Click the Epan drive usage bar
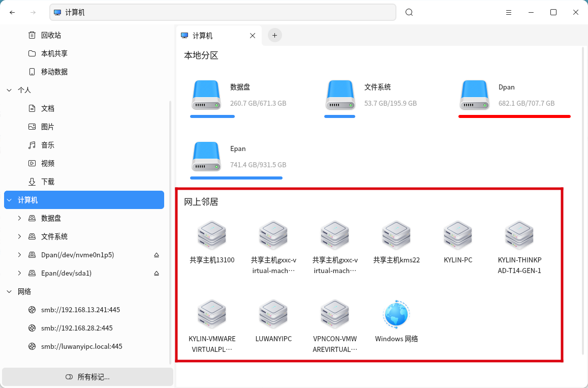The width and height of the screenshot is (588, 388). 236,178
